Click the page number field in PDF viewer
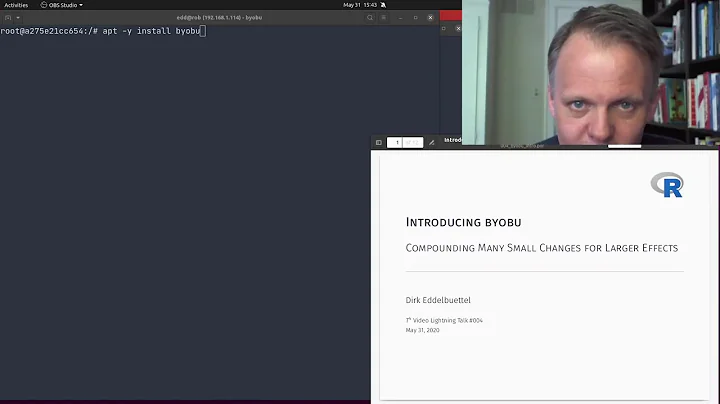The height and width of the screenshot is (404, 720). 397,143
